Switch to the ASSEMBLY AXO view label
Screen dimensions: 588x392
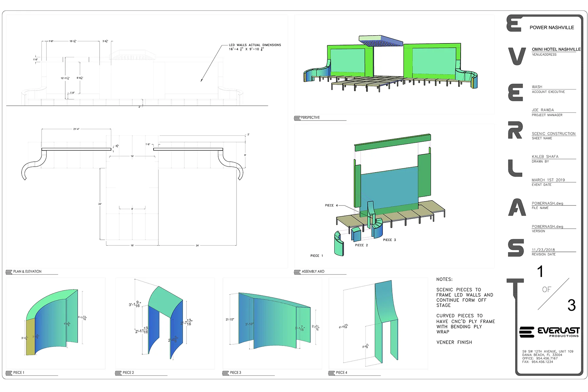(x=313, y=271)
